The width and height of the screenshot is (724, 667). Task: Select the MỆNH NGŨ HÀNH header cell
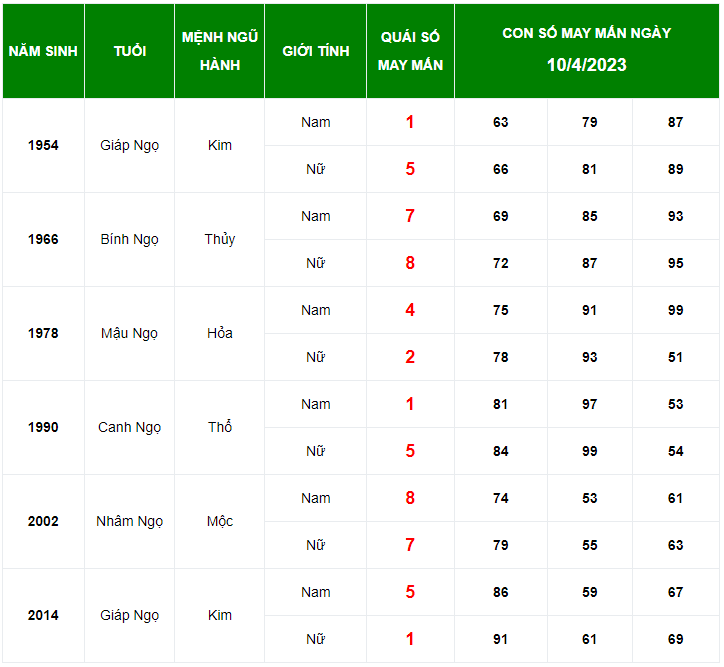[x=220, y=51]
